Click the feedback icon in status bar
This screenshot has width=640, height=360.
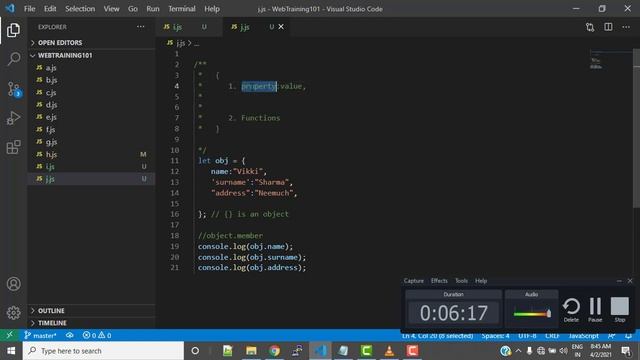click(x=611, y=336)
